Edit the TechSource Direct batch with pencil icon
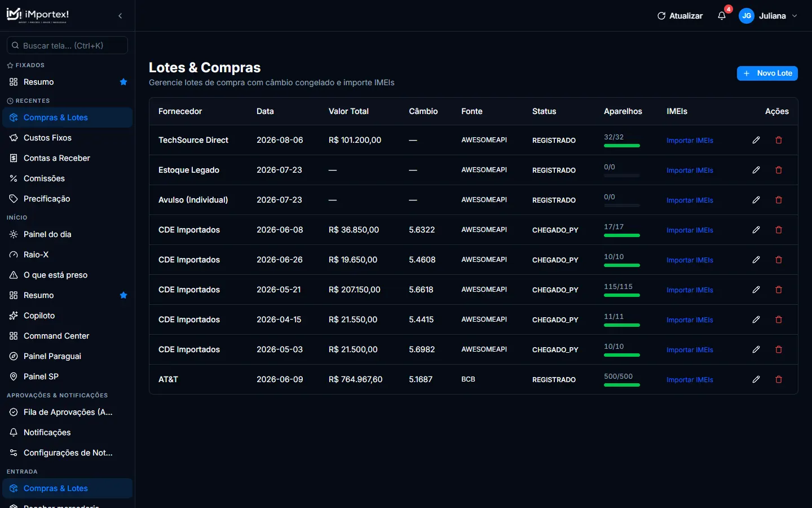Viewport: 812px width, 508px height. pos(756,140)
